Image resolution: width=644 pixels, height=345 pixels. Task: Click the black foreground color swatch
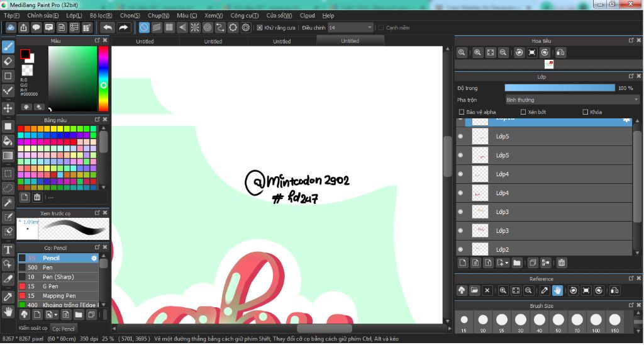[x=25, y=54]
